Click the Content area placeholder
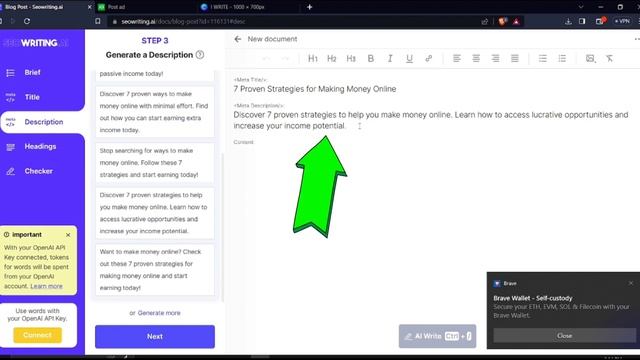Image resolution: width=640 pixels, height=360 pixels. tap(244, 142)
